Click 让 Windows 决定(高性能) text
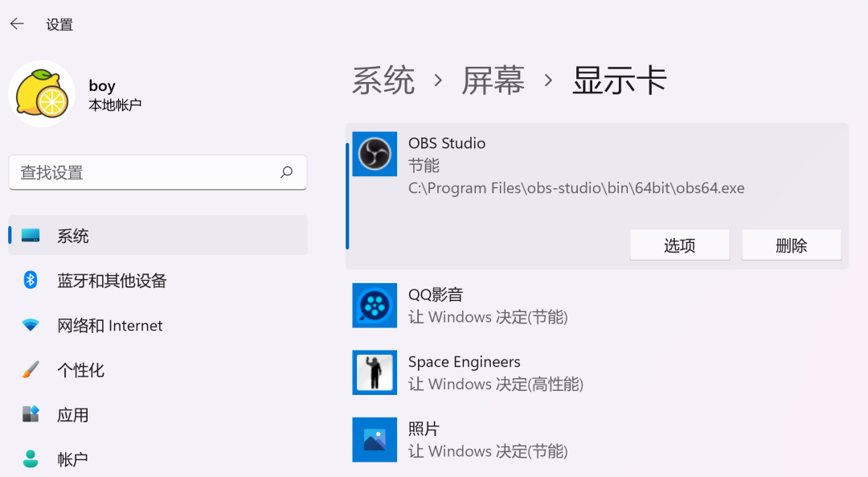Image resolution: width=868 pixels, height=477 pixels. pos(495,384)
